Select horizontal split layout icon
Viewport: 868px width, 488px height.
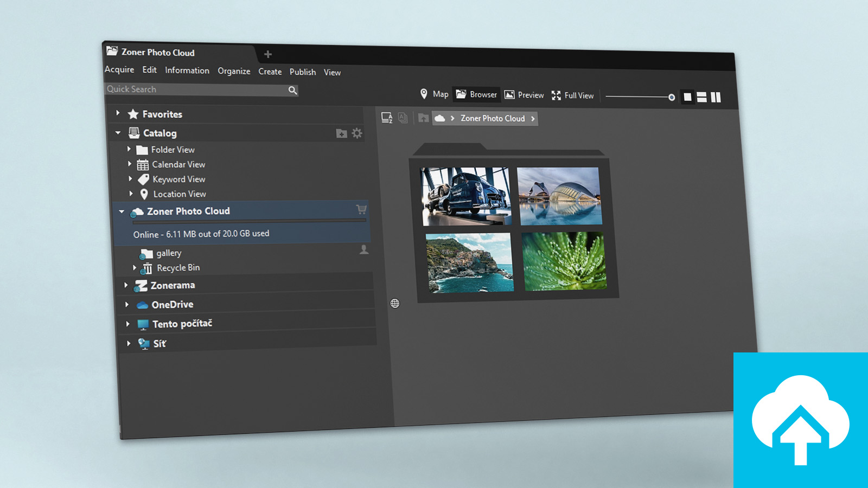(x=701, y=98)
